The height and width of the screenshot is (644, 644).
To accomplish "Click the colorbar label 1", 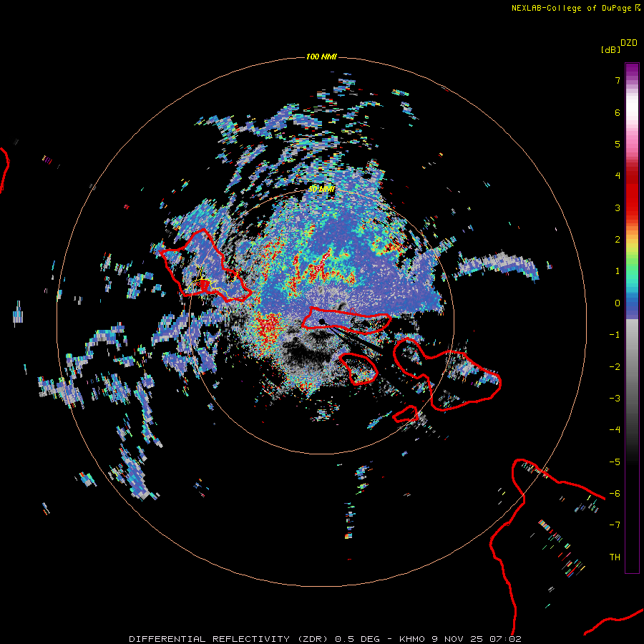I will [618, 271].
